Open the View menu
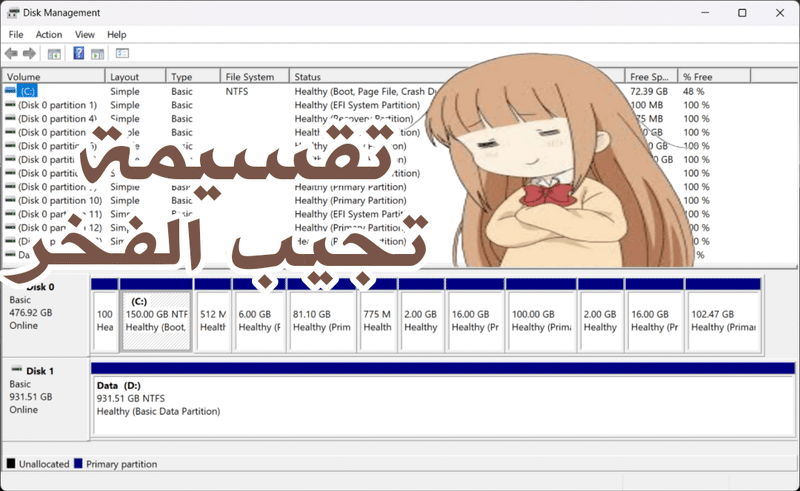Viewport: 800px width, 491px height. point(85,35)
